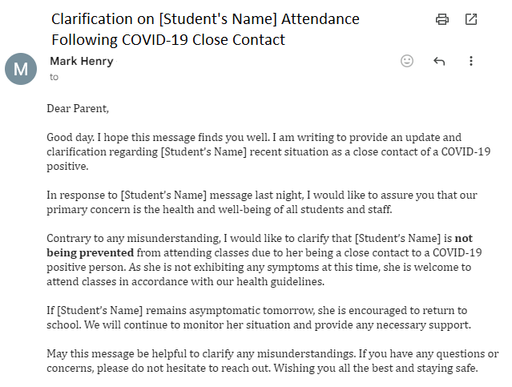This screenshot has height=387, width=512.
Task: Select the sender name Mark Henry
Action: [82, 61]
